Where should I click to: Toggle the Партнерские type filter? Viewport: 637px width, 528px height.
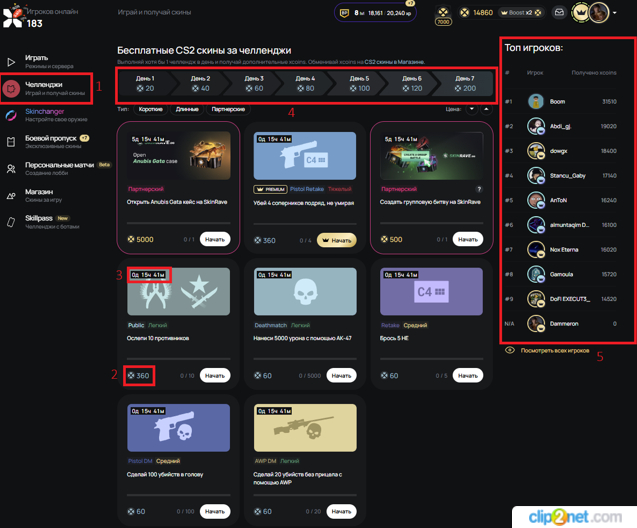[x=228, y=109]
